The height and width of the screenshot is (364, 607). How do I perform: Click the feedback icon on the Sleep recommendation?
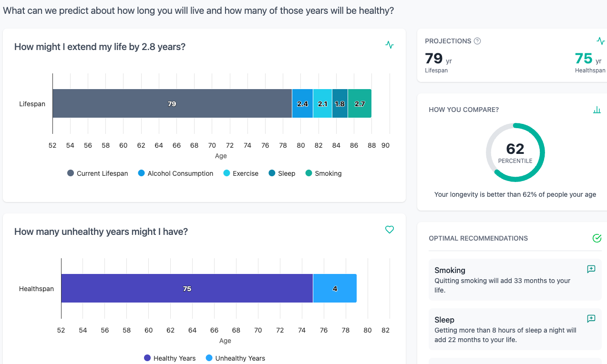pyautogui.click(x=591, y=318)
